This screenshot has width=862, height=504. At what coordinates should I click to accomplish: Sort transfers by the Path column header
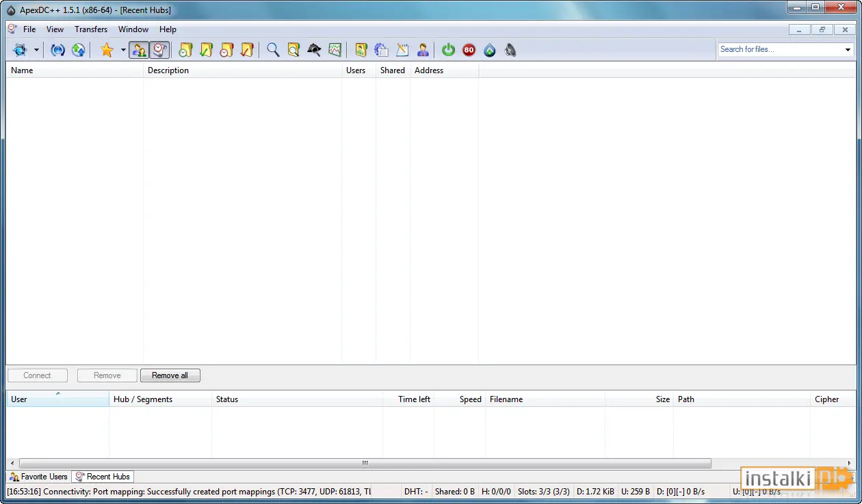(742, 399)
